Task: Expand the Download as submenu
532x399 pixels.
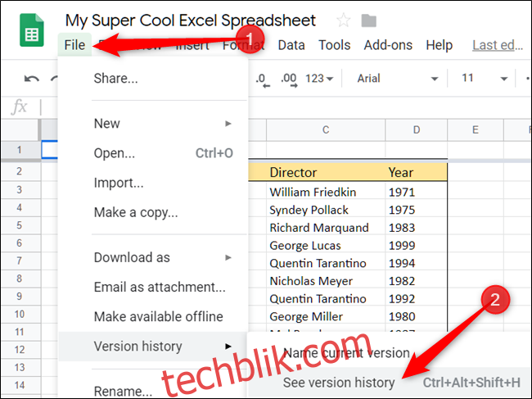Action: point(132,257)
